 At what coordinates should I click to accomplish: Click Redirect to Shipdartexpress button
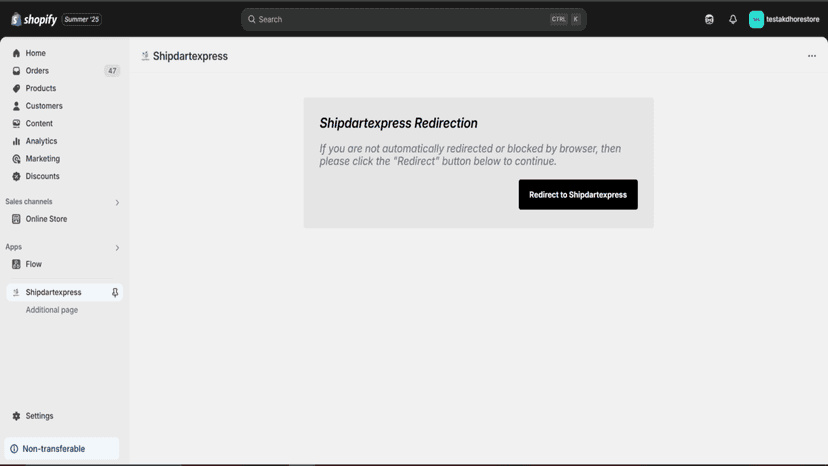pos(578,194)
